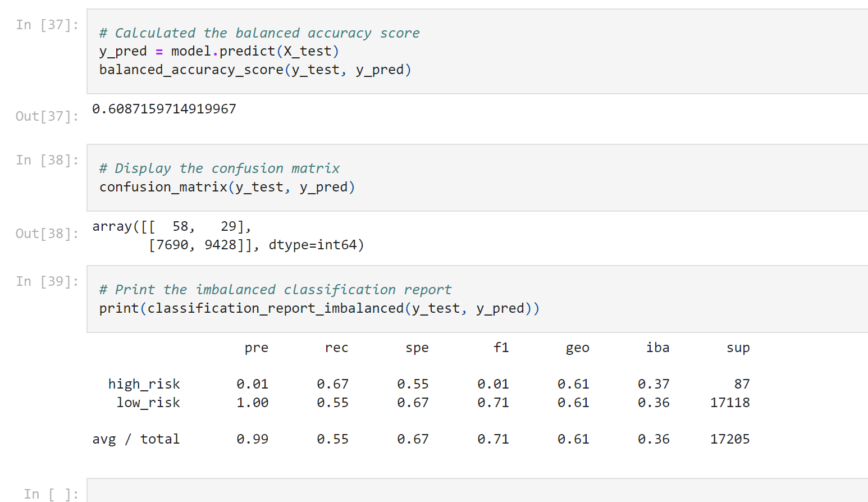Viewport: 868px width, 502px height.
Task: Click the value 9428 in confusion matrix
Action: [221, 245]
